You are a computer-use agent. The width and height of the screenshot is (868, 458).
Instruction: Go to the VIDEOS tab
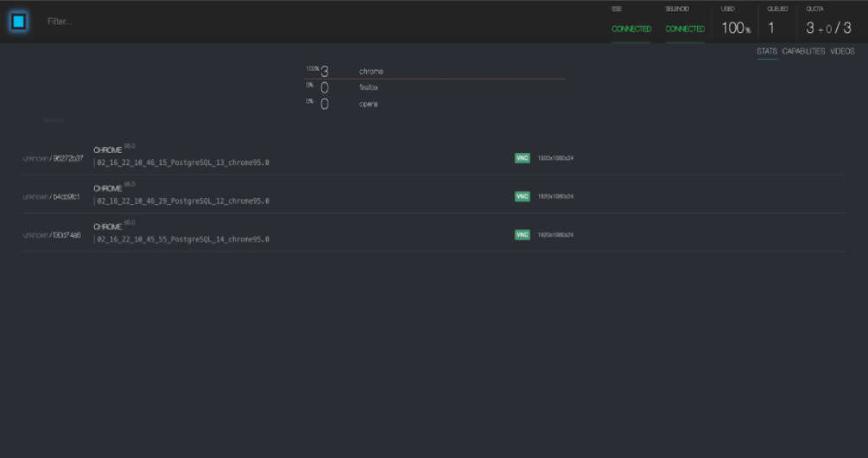tap(842, 52)
